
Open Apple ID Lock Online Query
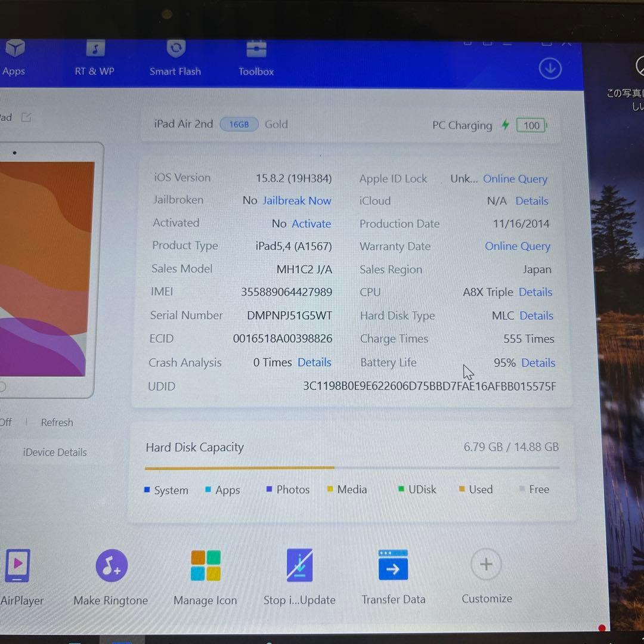tap(515, 179)
